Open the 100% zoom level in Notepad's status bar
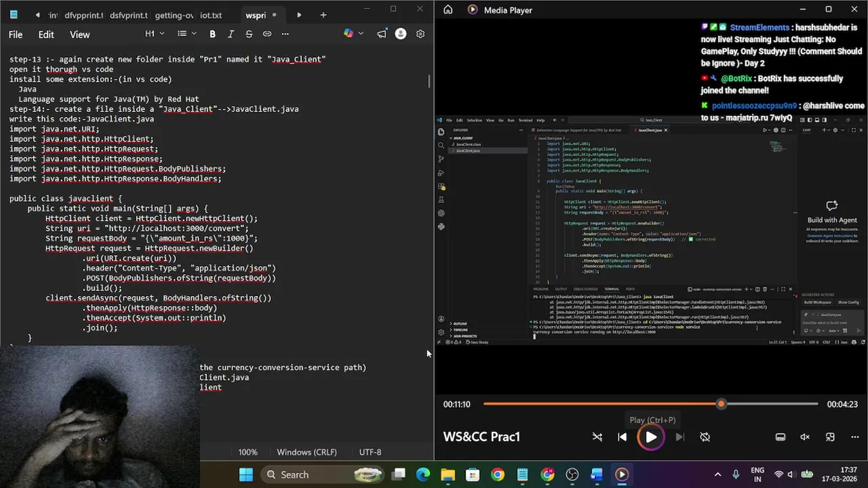Image resolution: width=868 pixels, height=488 pixels. [x=248, y=452]
